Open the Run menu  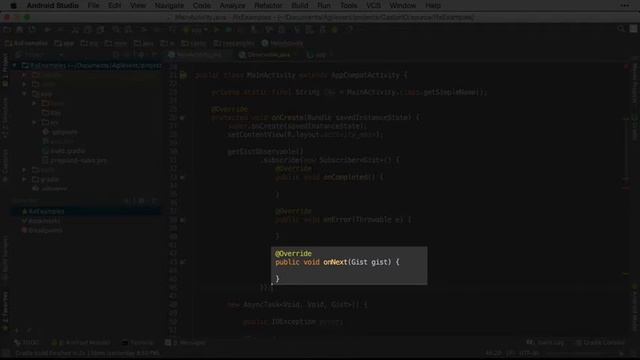point(324,6)
